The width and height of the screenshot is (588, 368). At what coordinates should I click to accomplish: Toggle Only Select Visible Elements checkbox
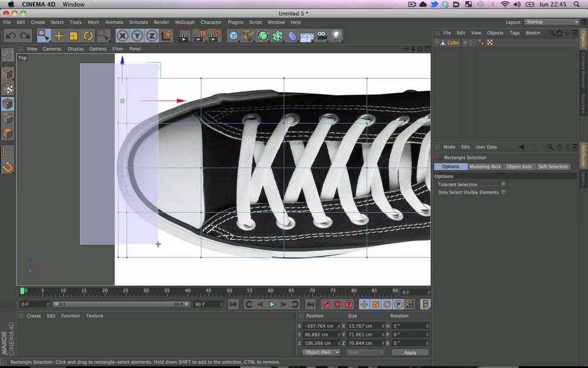click(504, 192)
